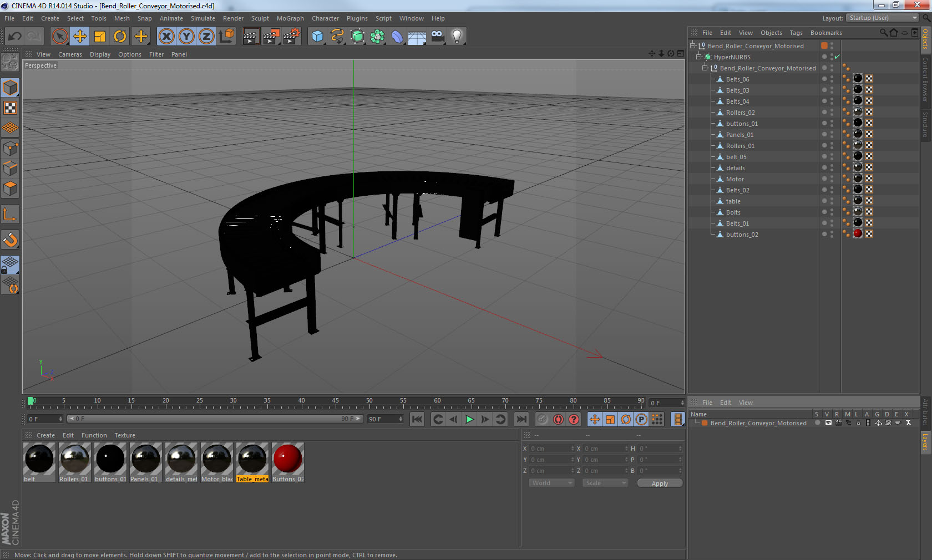Switch to Texture mode checker icon
Viewport: 932px width, 560px height.
coord(11,108)
